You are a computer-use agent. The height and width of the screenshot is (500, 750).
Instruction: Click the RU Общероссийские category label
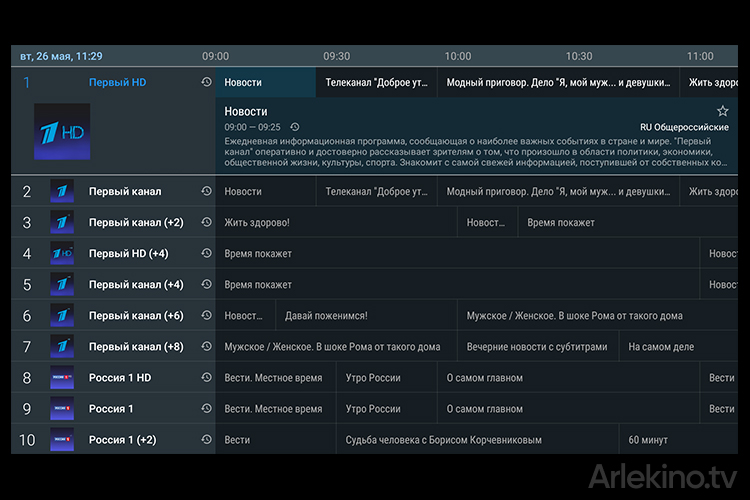[684, 127]
